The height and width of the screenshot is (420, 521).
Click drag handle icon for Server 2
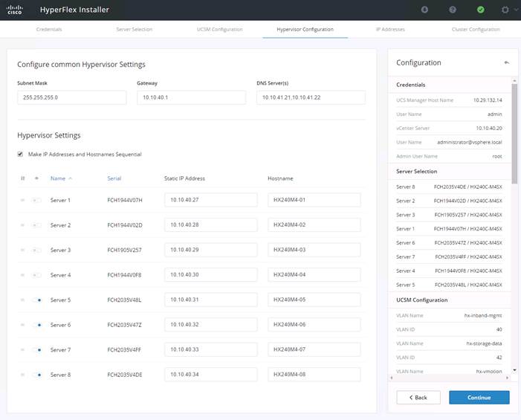[x=22, y=225]
